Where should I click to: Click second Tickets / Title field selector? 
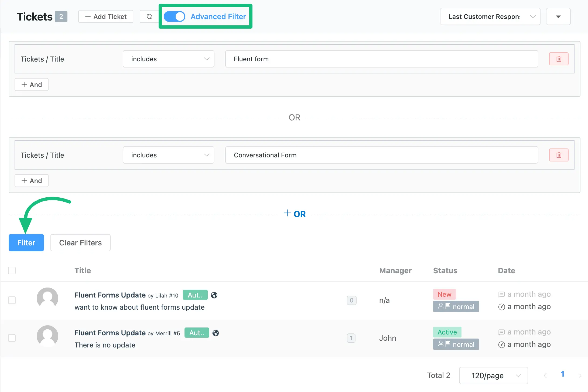click(x=42, y=155)
